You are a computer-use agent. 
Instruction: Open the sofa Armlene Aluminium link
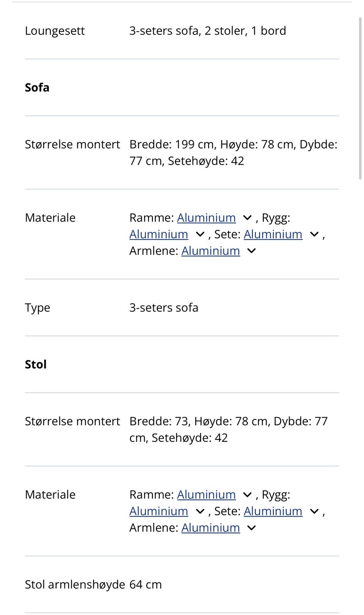coord(210,251)
